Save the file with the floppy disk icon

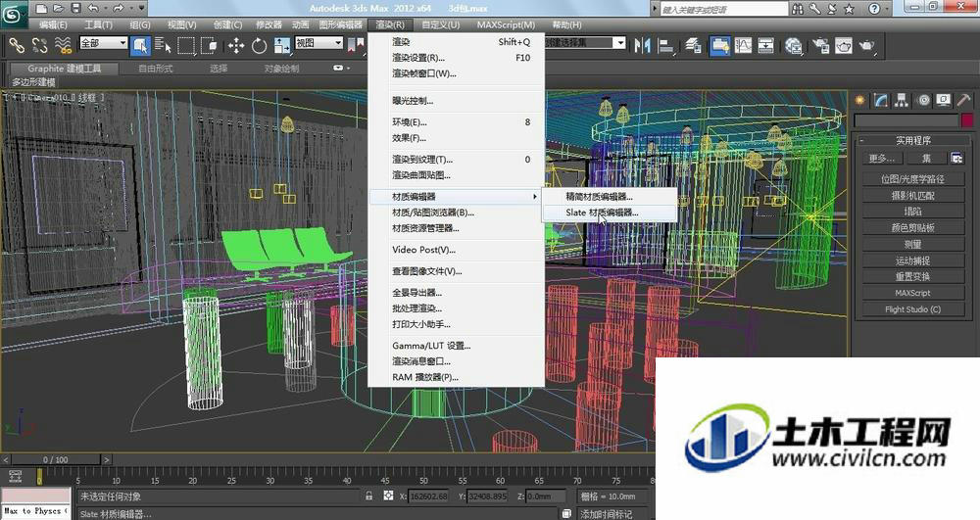(75, 8)
